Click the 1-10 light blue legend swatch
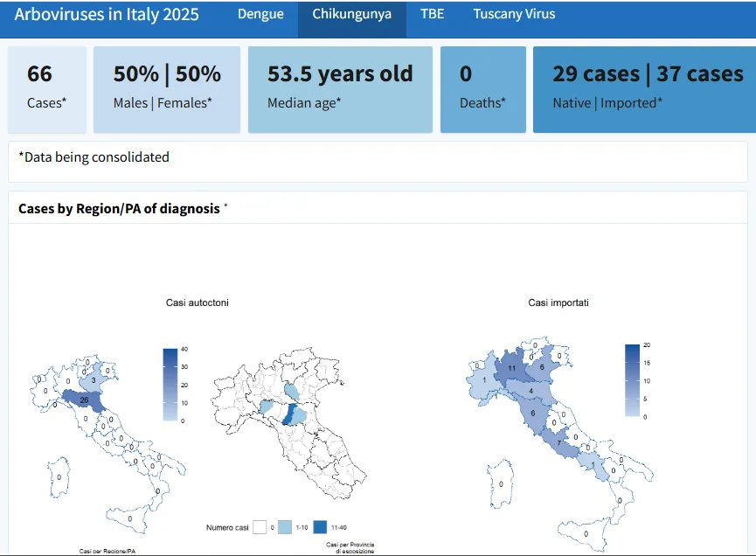 [285, 527]
